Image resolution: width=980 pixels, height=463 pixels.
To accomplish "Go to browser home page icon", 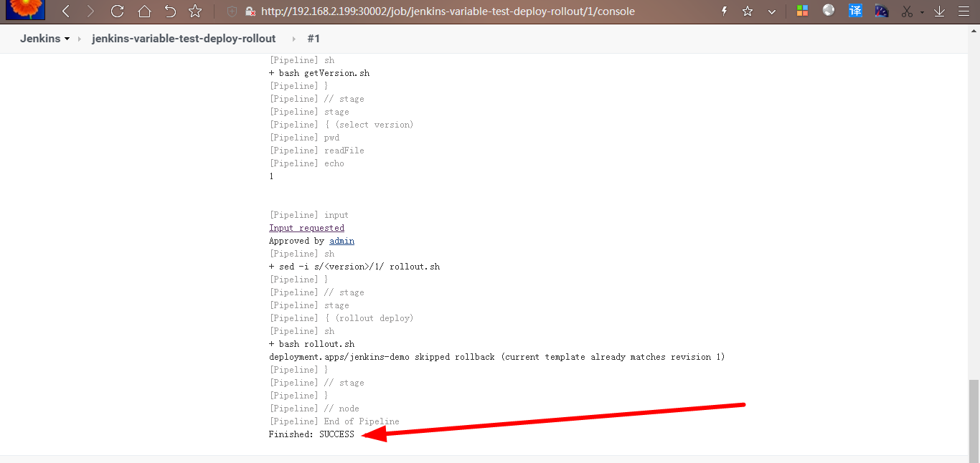I will pos(144,11).
